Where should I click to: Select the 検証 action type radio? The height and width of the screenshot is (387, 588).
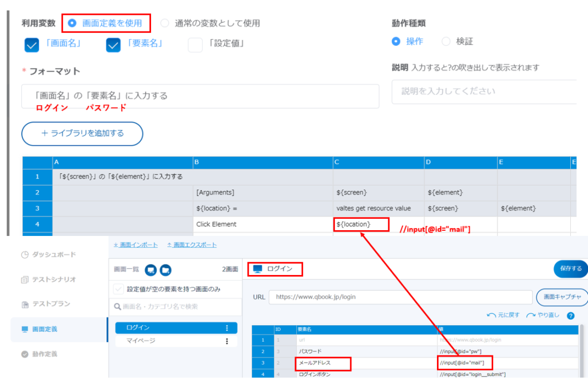(446, 41)
